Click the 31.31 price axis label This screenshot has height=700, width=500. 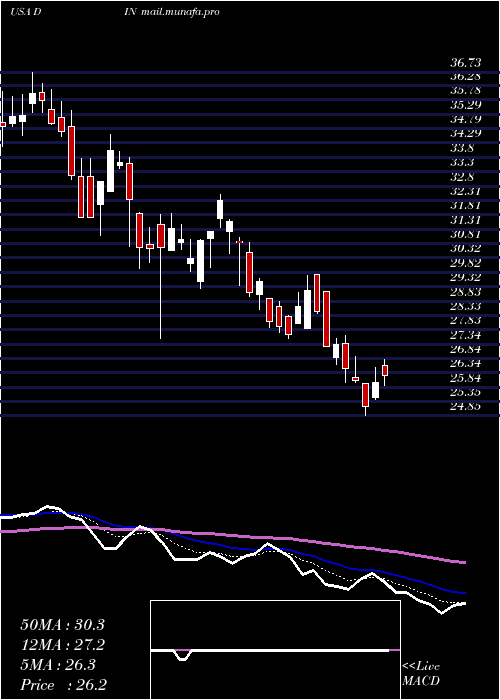465,220
